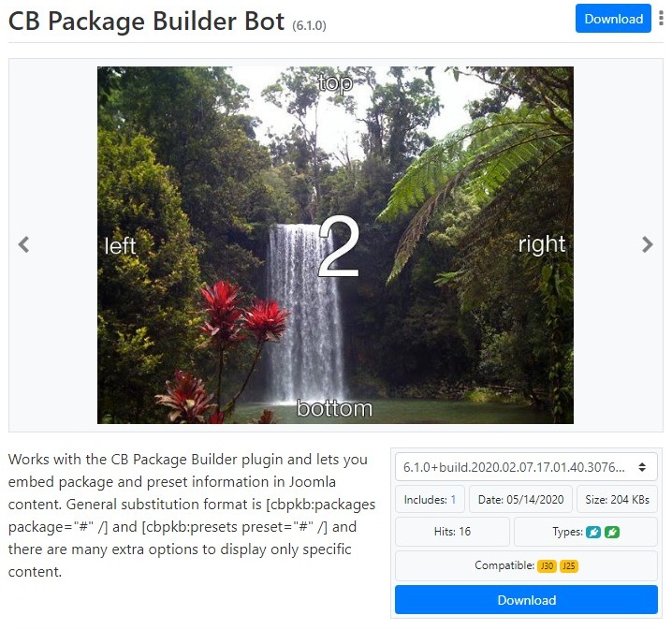Click the (6.1.0) version label
The height and width of the screenshot is (630, 672).
pyautogui.click(x=309, y=25)
